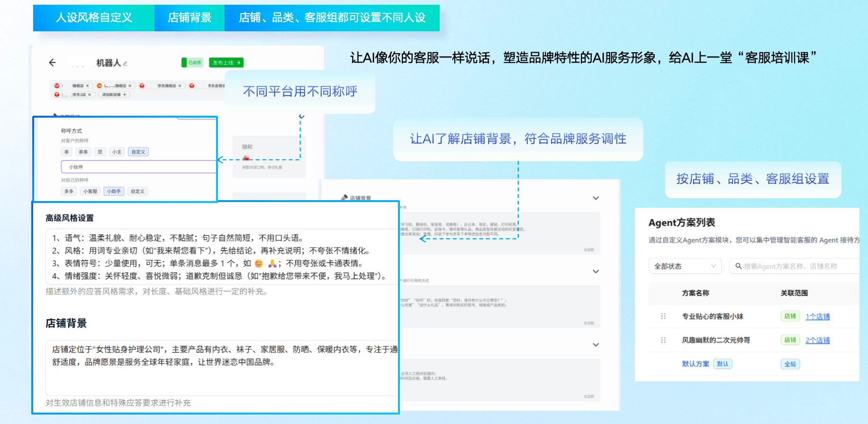Viewport: 868px width, 424px height.
Task: Collapse the 店铺背景 section chevron
Action: click(x=596, y=198)
